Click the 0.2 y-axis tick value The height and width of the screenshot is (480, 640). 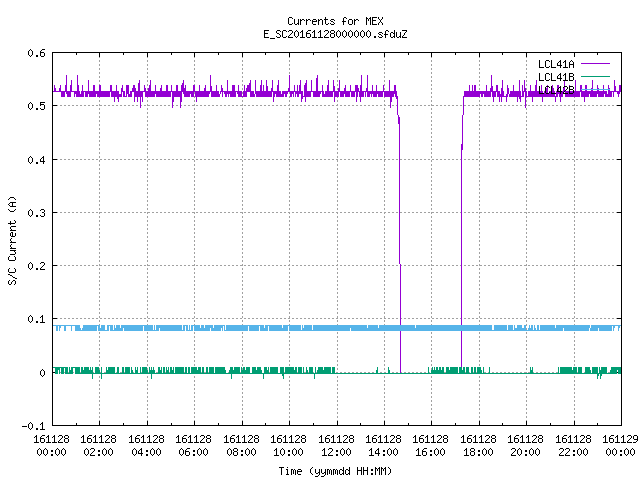pos(36,266)
